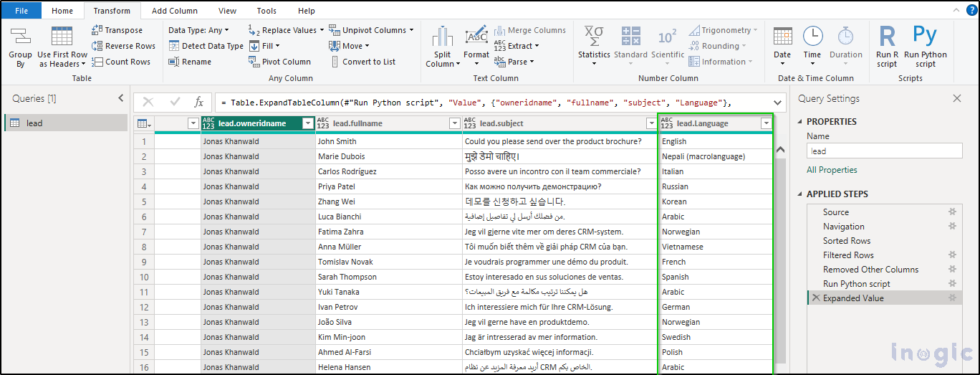The height and width of the screenshot is (375, 980).
Task: Open the File menu
Action: coord(21,11)
